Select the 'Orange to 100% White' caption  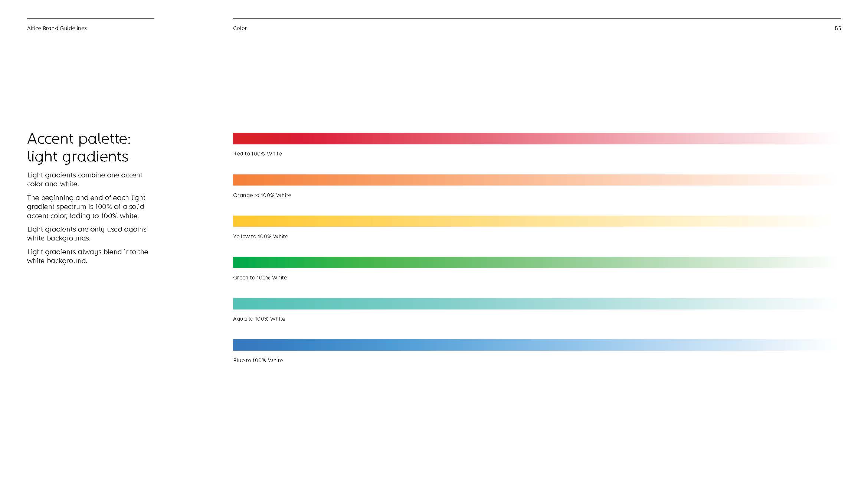[262, 195]
